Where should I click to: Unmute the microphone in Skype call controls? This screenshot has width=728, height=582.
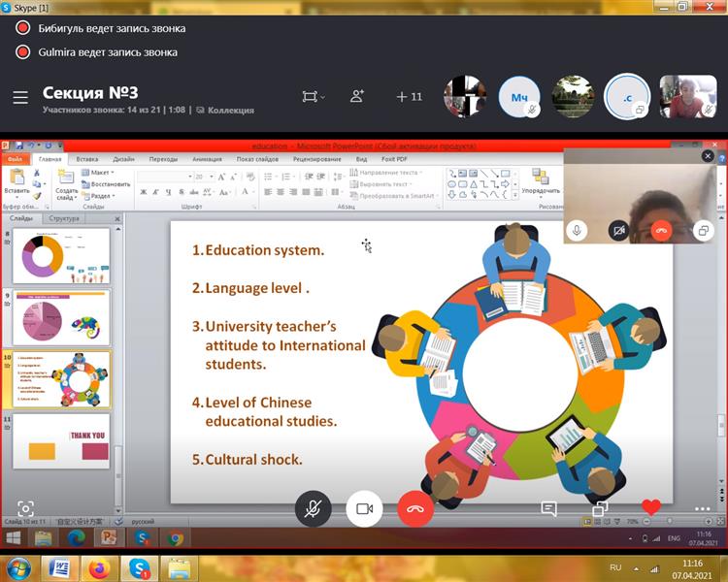[x=313, y=508]
